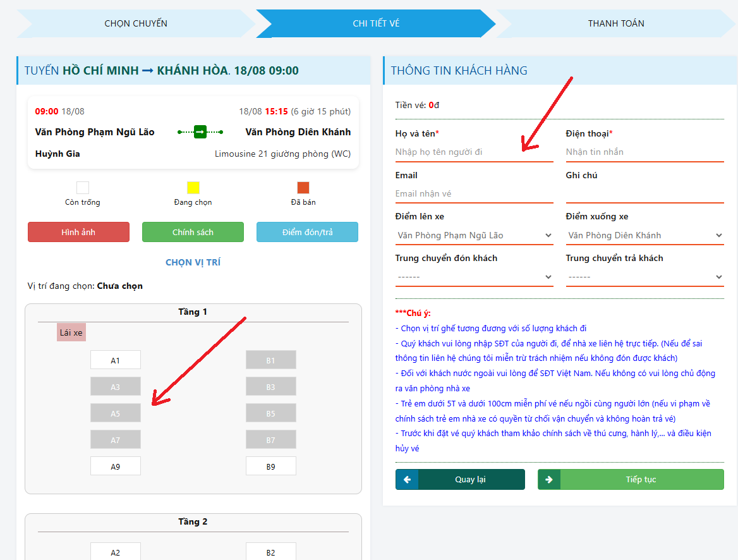Select seat A9 on Tầng 1
This screenshot has width=738, height=560.
(x=115, y=466)
